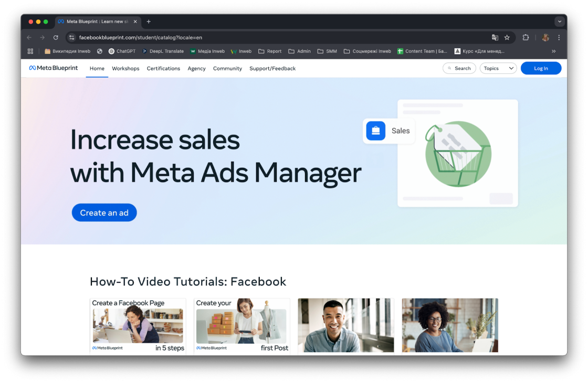Image resolution: width=588 pixels, height=383 pixels.
Task: Click the Create an ad button
Action: point(104,212)
